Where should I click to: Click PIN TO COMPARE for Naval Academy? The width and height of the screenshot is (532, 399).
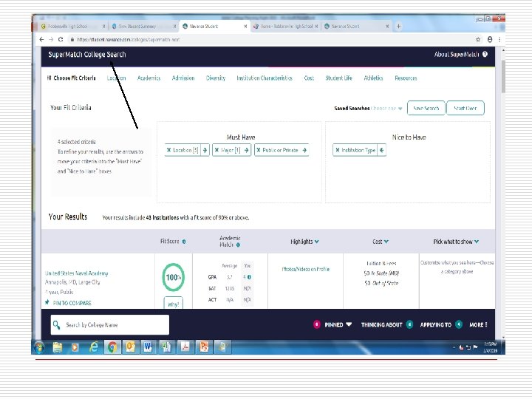[x=69, y=303]
